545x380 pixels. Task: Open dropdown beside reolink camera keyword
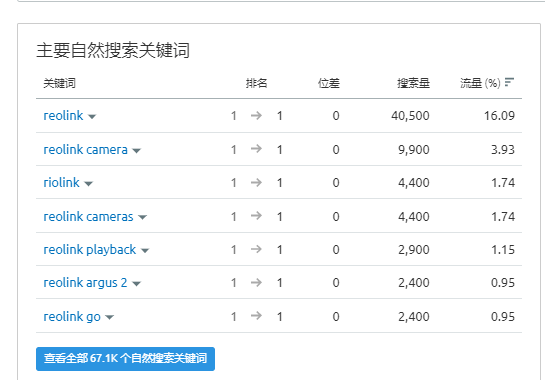tap(137, 151)
